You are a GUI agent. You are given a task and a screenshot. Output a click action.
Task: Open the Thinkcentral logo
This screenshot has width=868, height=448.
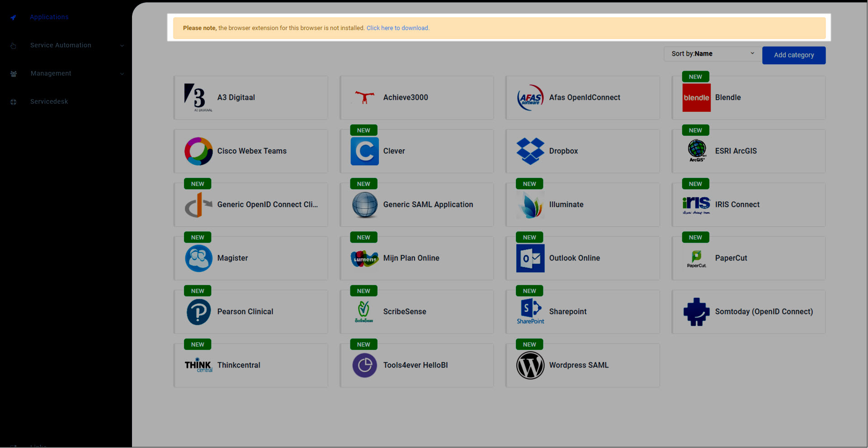(198, 365)
